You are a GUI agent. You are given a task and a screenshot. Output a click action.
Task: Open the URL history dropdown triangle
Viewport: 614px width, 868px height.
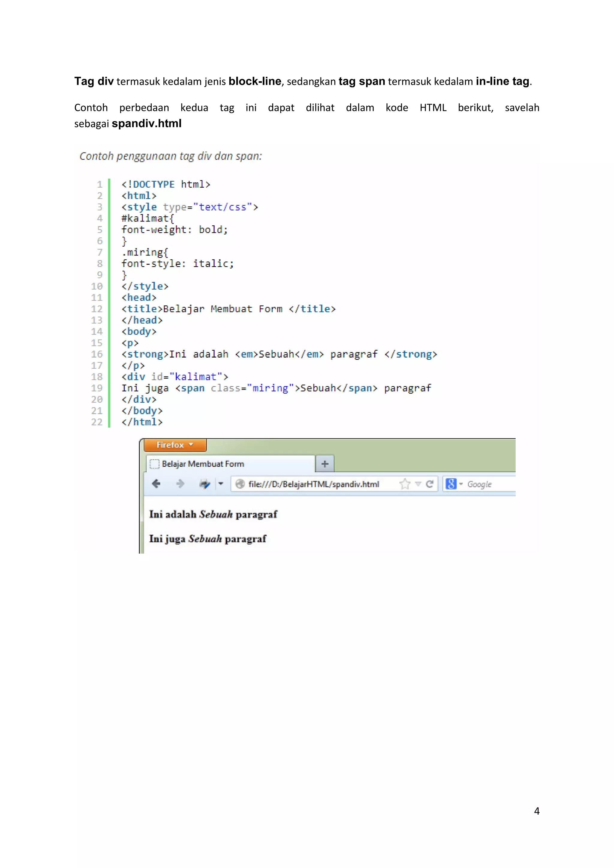click(418, 484)
